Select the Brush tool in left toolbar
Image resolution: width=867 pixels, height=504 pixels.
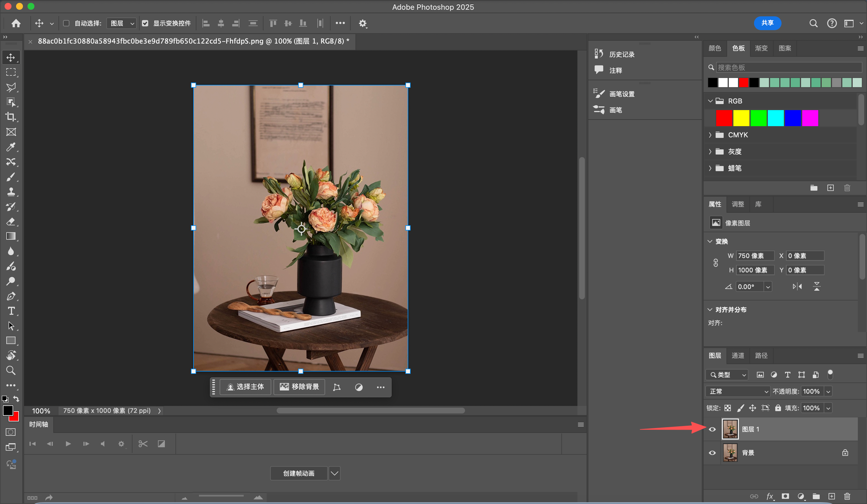pos(11,177)
